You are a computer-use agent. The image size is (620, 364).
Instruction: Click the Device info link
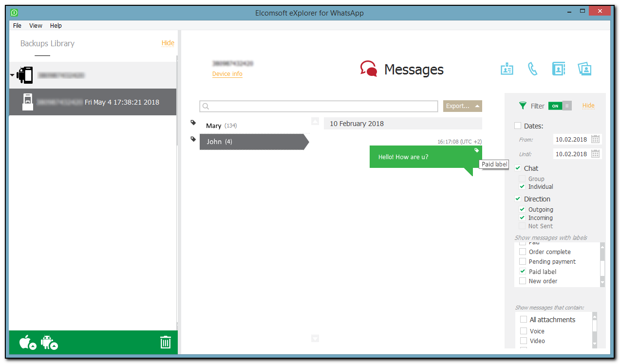click(227, 74)
